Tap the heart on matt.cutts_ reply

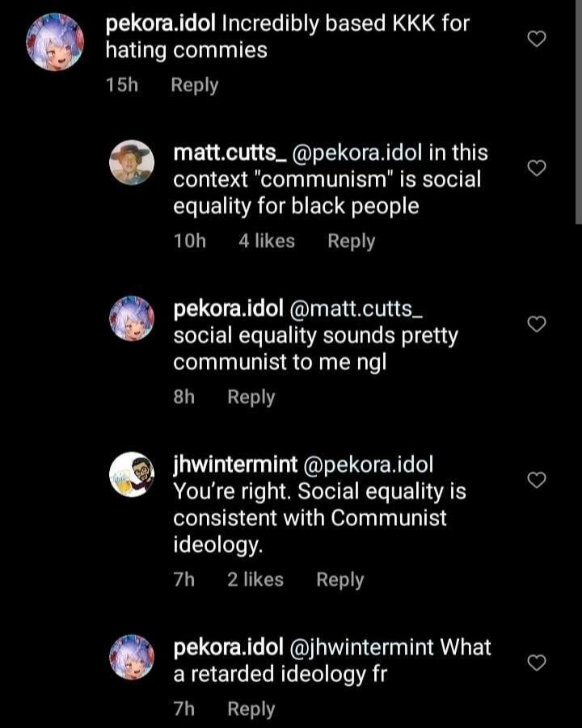point(536,168)
